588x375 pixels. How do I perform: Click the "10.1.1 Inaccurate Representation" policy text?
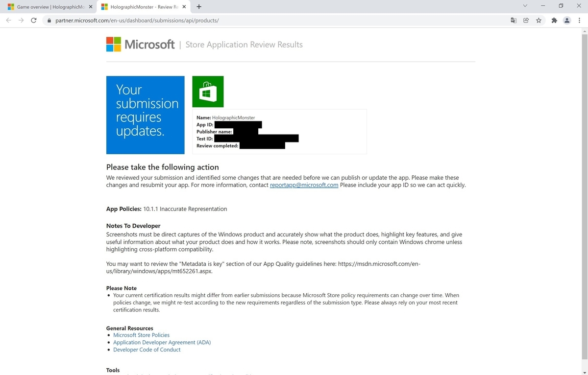tap(185, 209)
